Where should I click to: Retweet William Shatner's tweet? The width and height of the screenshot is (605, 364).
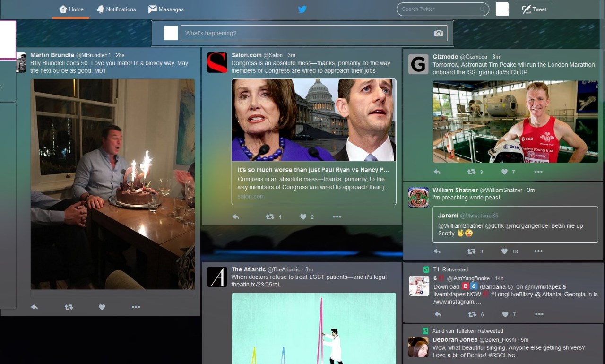[471, 251]
